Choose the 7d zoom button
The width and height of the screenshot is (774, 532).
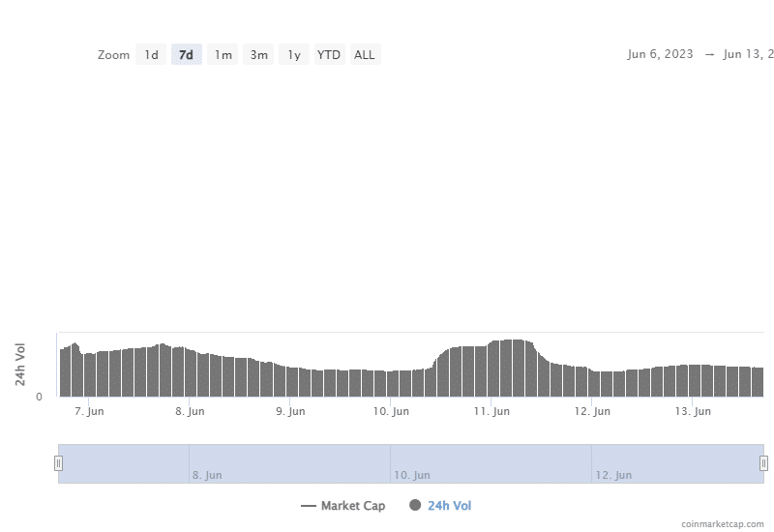(x=186, y=55)
